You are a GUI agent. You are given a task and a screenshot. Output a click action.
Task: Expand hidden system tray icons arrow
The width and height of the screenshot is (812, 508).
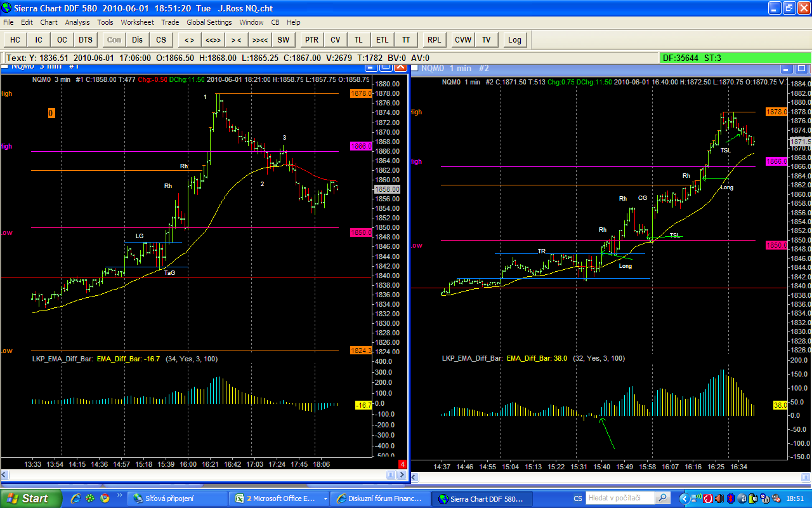coord(684,498)
